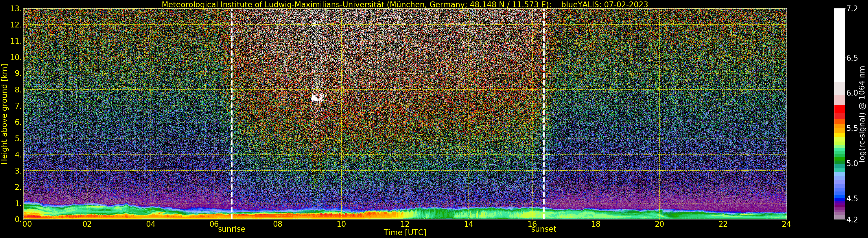Click the 'sunset' label below the axis

pyautogui.click(x=543, y=229)
